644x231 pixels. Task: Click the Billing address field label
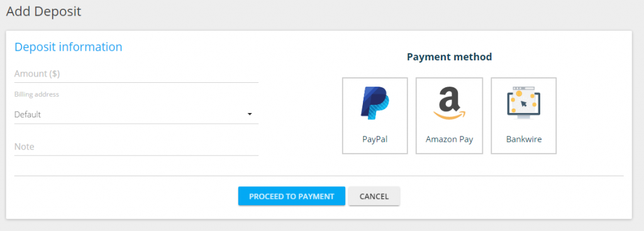tap(36, 95)
